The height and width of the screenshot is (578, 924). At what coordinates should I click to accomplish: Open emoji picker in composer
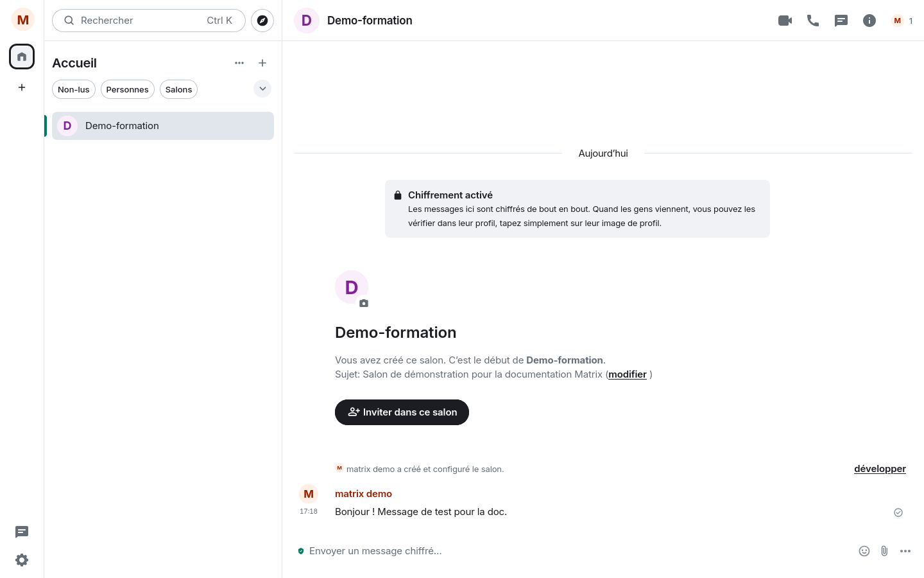[864, 551]
